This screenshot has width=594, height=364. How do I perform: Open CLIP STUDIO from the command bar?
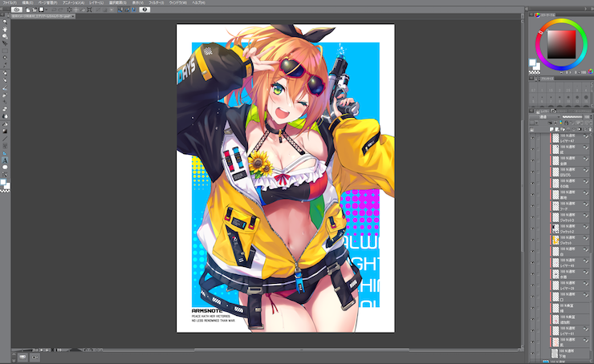[17, 10]
